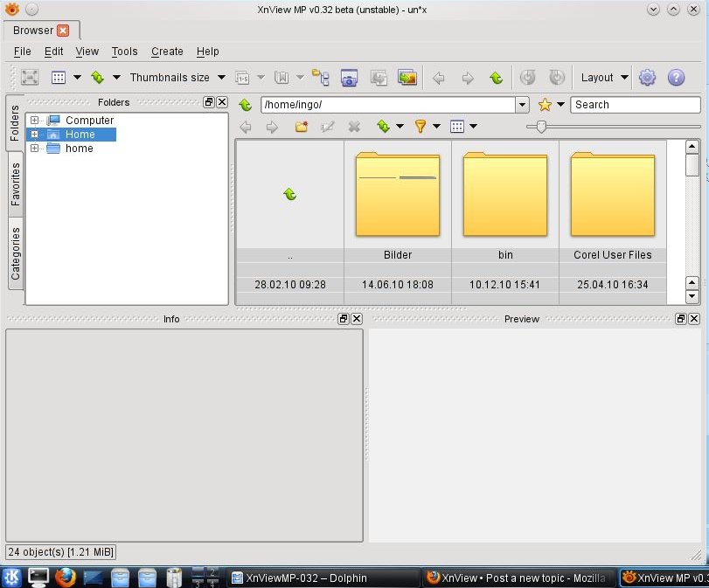
Task: Click the grayed rename pencil icon
Action: [327, 127]
